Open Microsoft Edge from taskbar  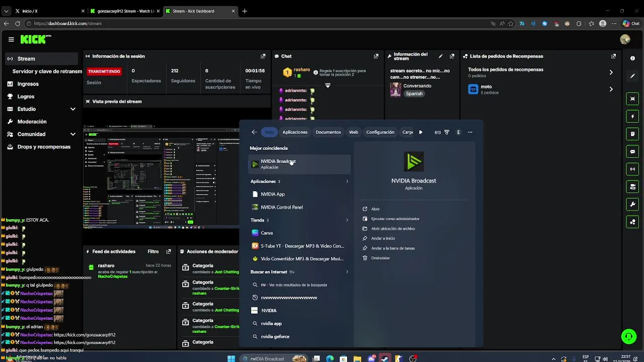[330, 358]
